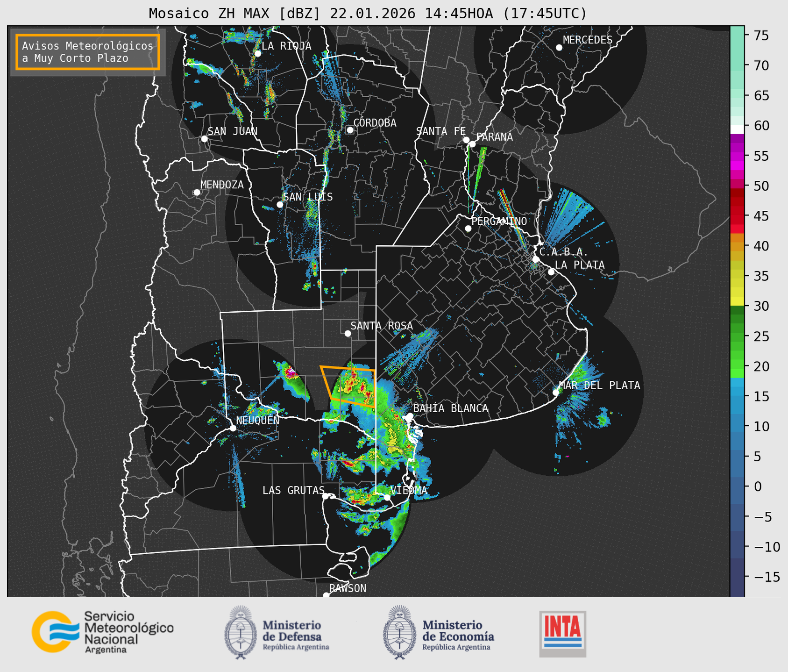Screen dimensions: 788x672
Task: Click the LAS GRUTAS city label
Action: (x=293, y=490)
